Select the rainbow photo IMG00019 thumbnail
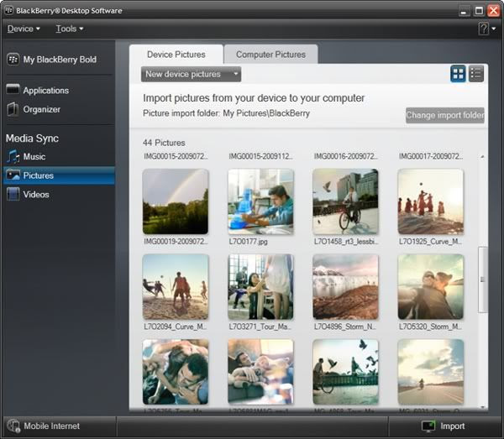 point(176,201)
